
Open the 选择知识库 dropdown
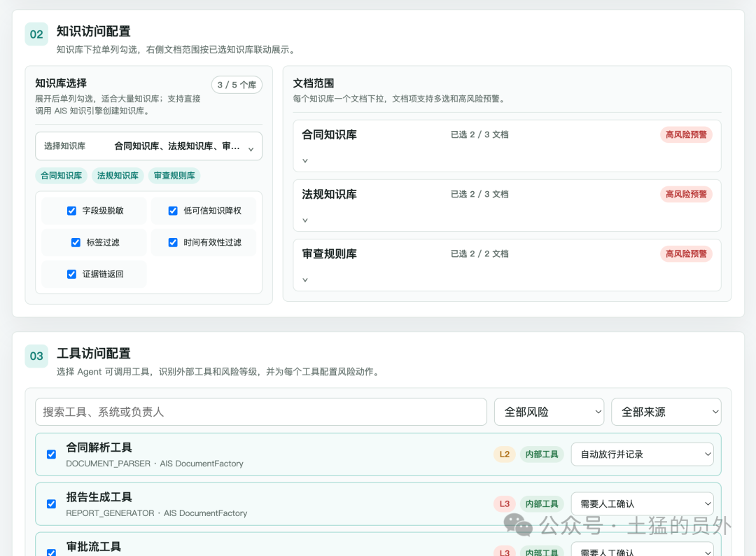pyautogui.click(x=148, y=146)
